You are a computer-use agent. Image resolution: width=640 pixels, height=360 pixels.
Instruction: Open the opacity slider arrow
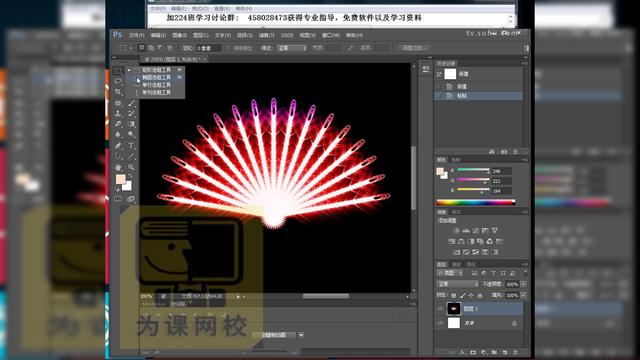click(x=524, y=284)
